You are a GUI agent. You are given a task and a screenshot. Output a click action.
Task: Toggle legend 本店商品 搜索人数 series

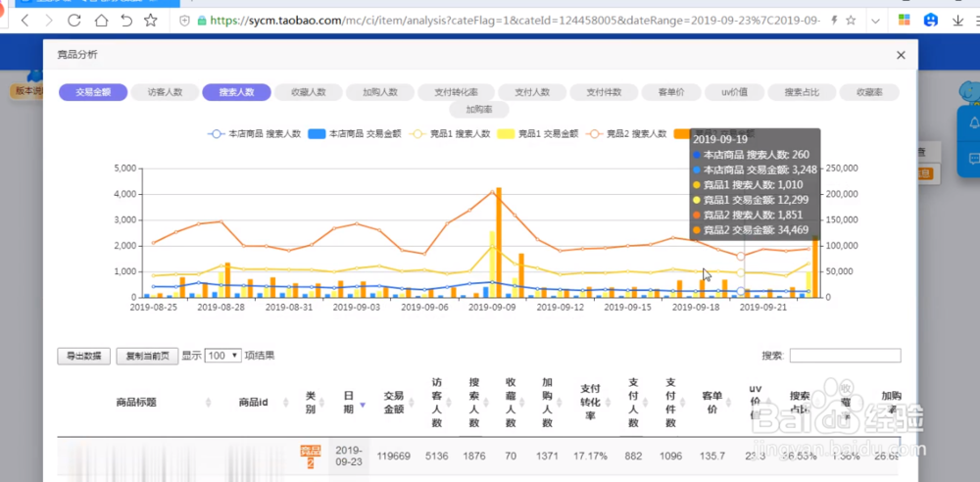pos(255,134)
